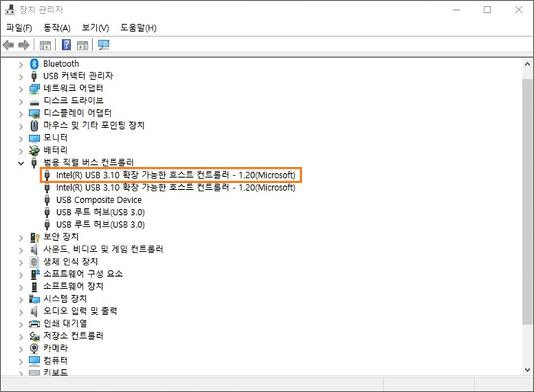This screenshot has width=534, height=392.
Task: Select the 인쇄 대기열 label
Action: click(65, 323)
